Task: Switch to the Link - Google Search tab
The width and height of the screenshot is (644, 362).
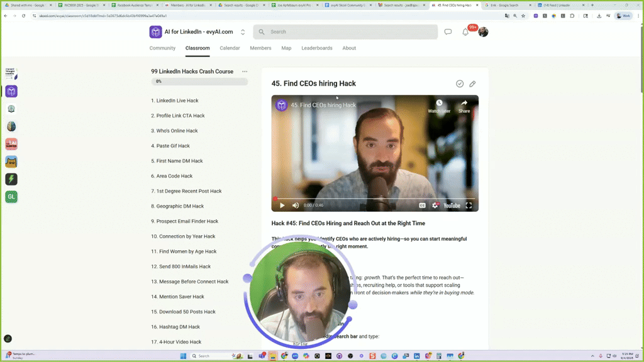Action: tap(508, 5)
